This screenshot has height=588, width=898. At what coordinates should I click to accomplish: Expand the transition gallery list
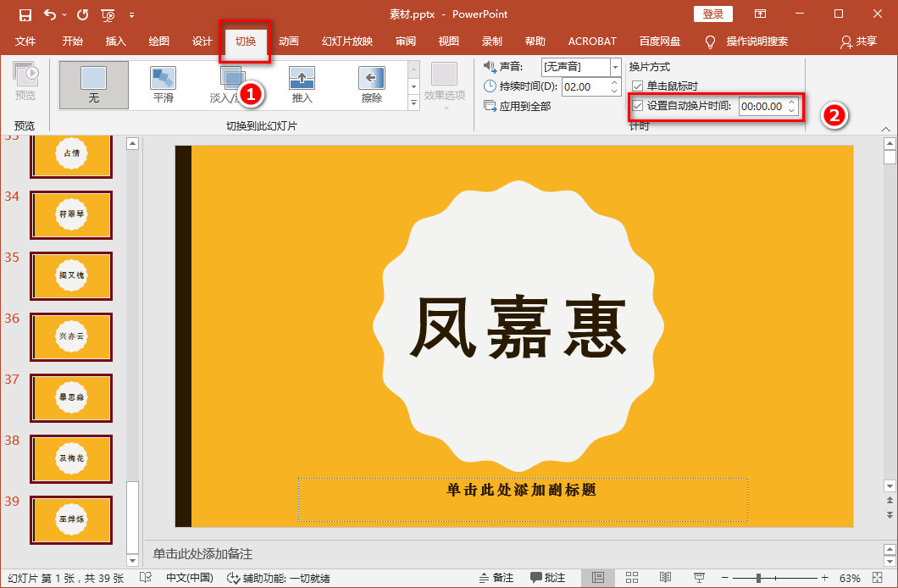pos(413,99)
